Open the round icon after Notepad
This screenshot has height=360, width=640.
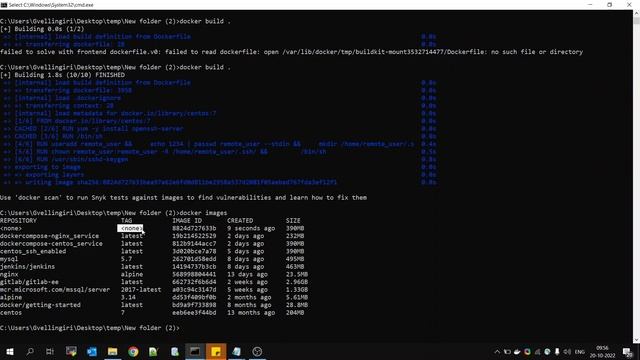pos(257,351)
